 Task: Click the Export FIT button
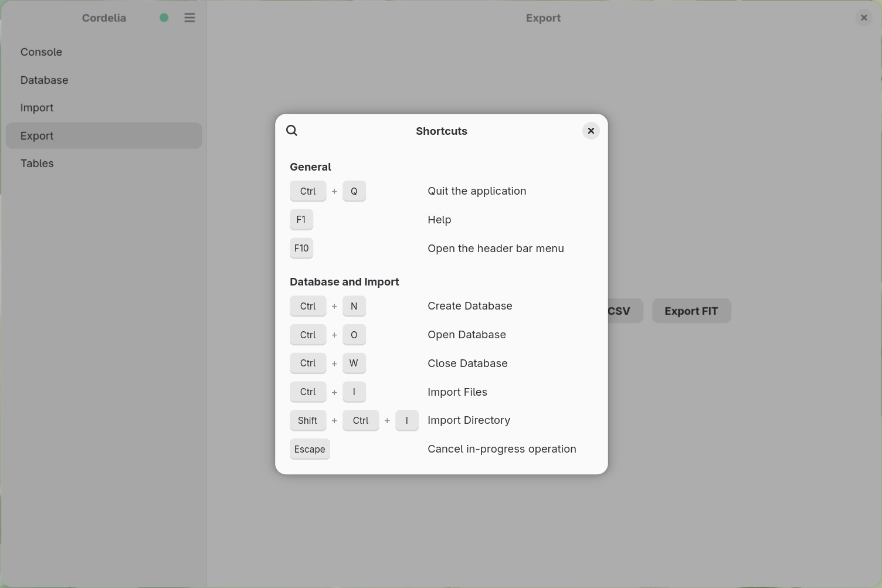pos(691,311)
